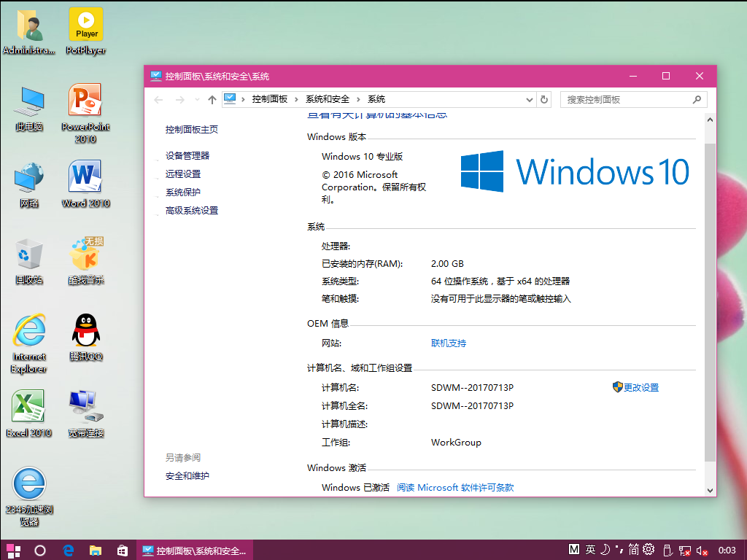Screen dimensions: 747x560
Task: Open address bar history dropdown
Action: (530, 99)
